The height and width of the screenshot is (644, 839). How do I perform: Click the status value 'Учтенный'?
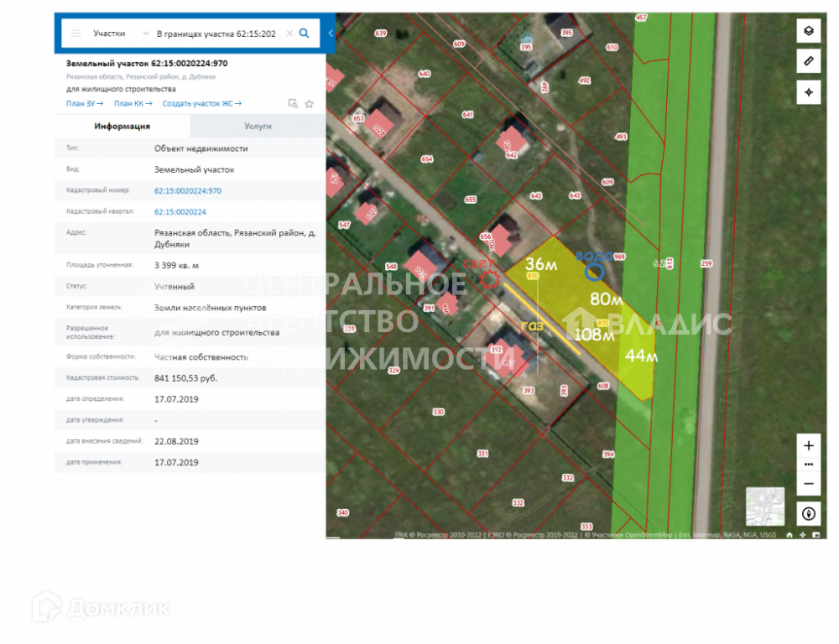[x=175, y=287]
